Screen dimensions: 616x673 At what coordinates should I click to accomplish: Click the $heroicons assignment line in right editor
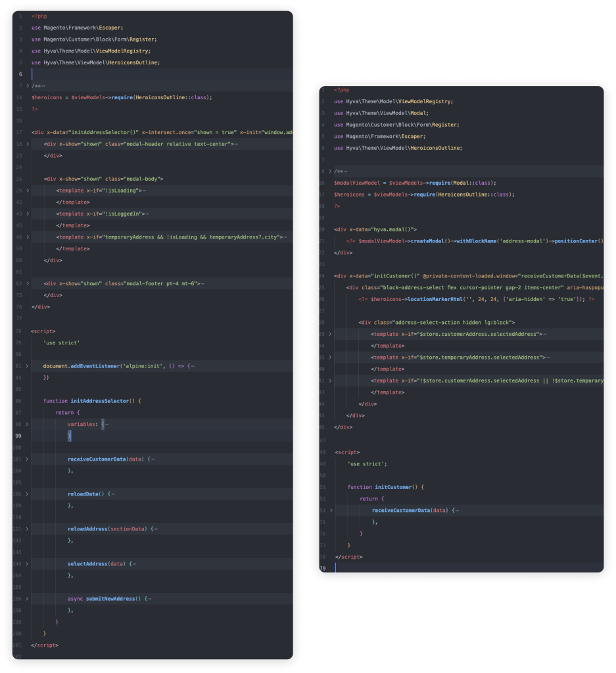pyautogui.click(x=424, y=195)
